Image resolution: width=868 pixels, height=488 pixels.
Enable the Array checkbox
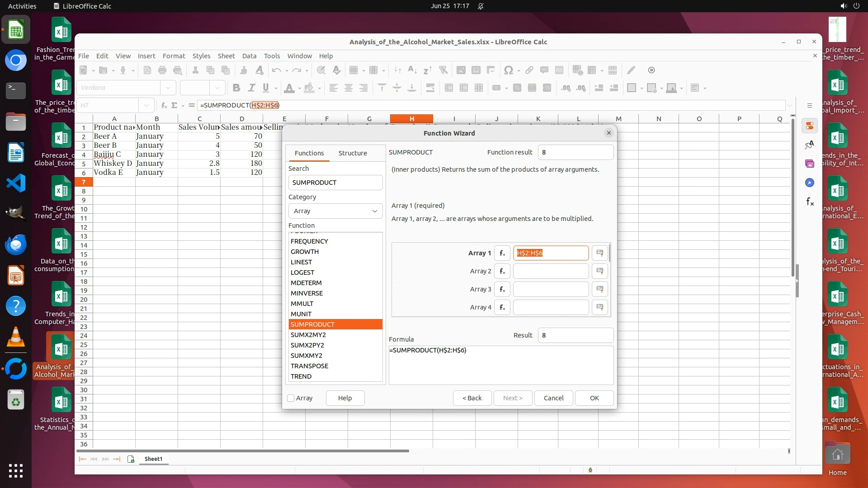[291, 398]
